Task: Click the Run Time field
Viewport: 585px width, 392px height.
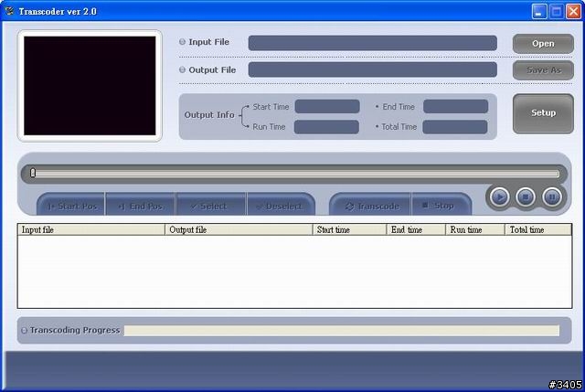Action: 326,127
